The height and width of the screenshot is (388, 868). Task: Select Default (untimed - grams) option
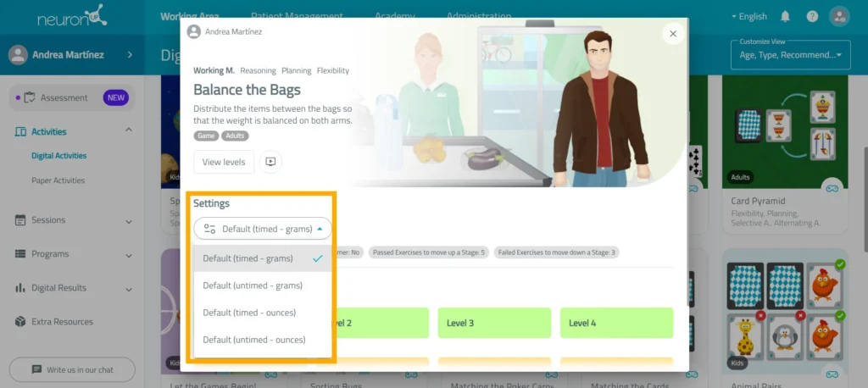click(x=263, y=285)
